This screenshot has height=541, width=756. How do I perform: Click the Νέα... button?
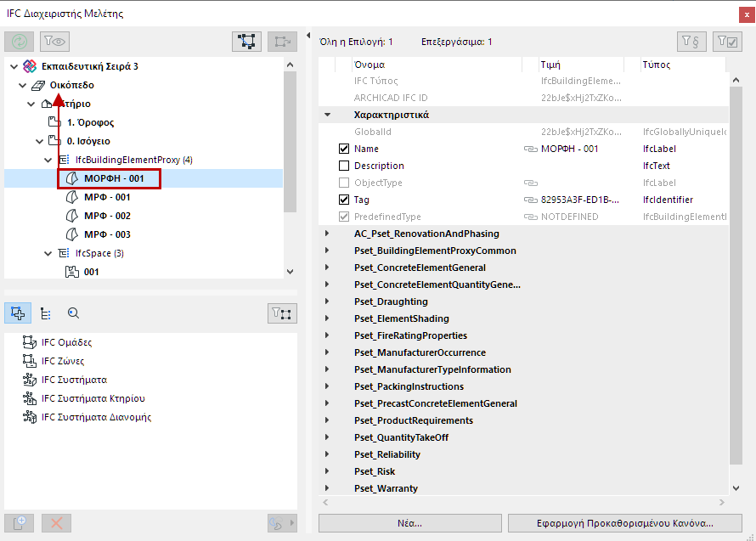coord(409,523)
